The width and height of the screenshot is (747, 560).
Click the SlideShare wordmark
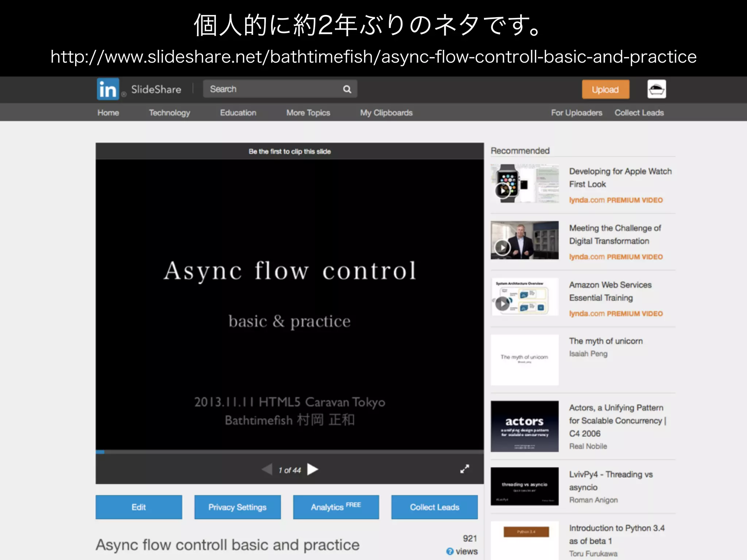156,89
